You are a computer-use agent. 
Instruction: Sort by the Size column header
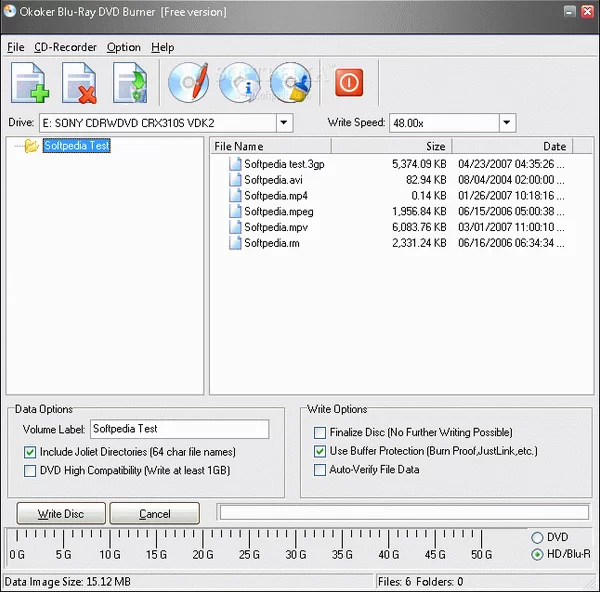click(391, 147)
